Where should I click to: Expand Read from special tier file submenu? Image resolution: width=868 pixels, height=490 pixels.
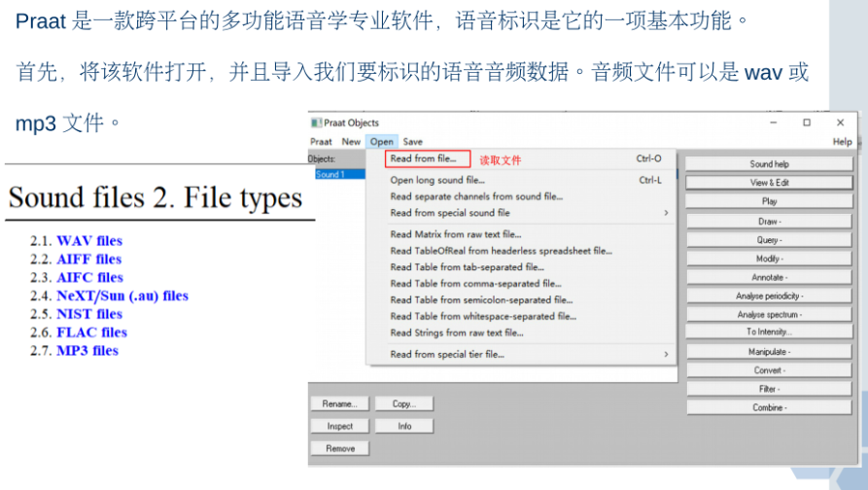[521, 354]
